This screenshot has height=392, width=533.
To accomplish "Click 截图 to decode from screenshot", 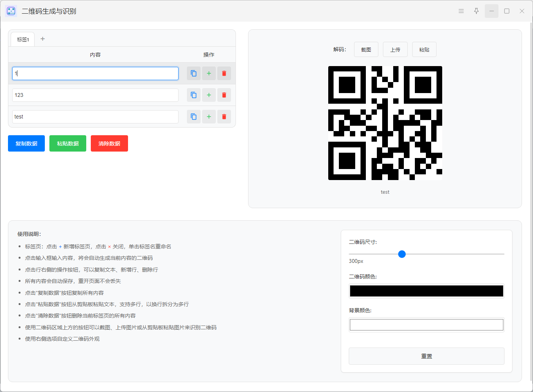I will click(x=366, y=49).
